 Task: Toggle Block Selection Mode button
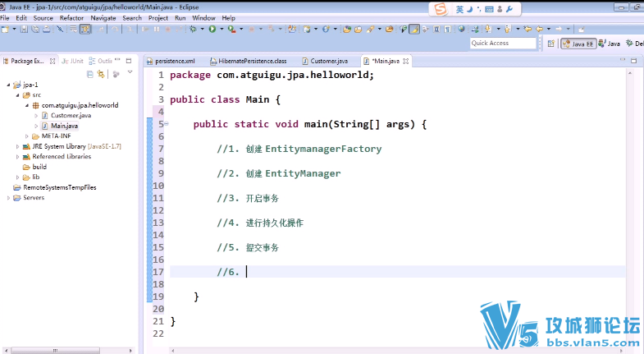(436, 30)
